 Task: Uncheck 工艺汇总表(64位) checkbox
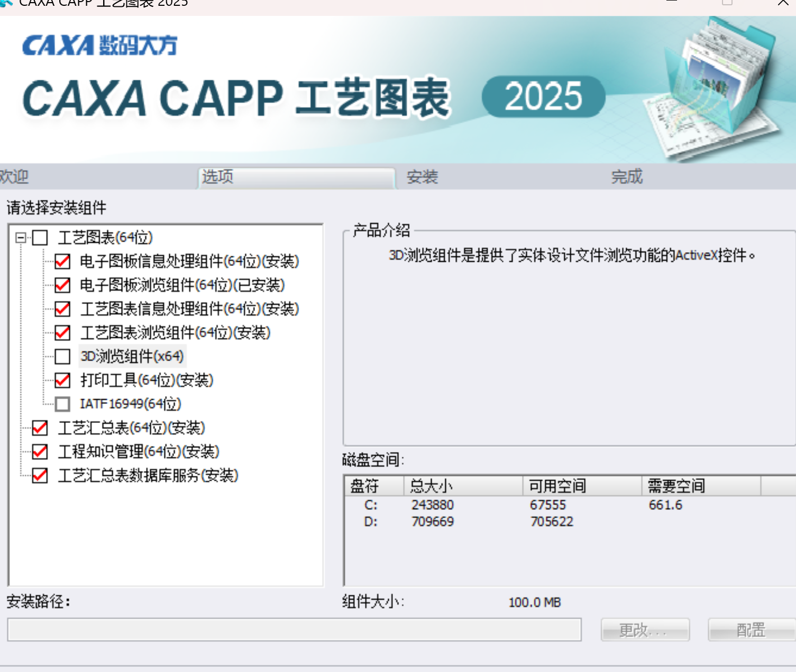tap(40, 428)
